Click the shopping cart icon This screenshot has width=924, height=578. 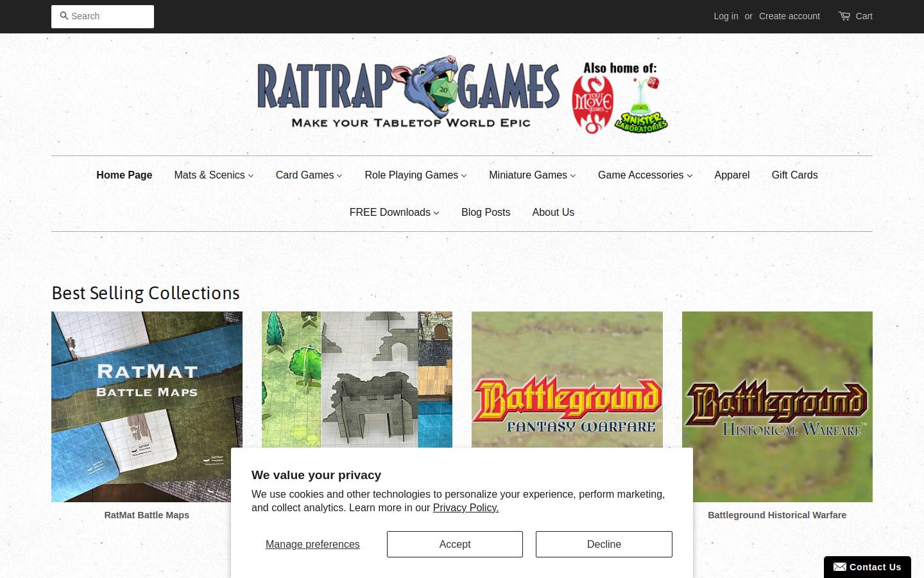click(844, 16)
